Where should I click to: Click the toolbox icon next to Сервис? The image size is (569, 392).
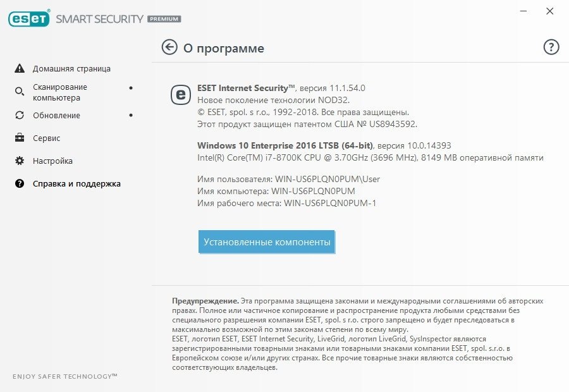[x=20, y=138]
